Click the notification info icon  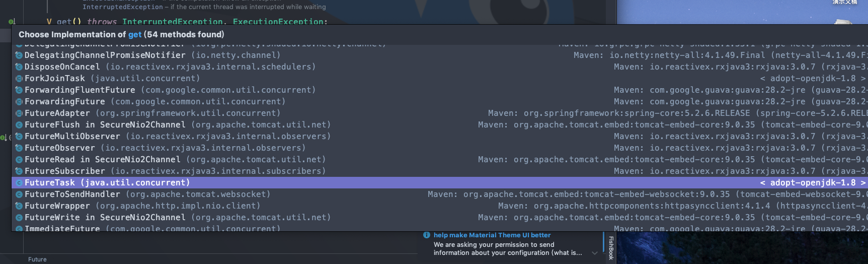(427, 235)
